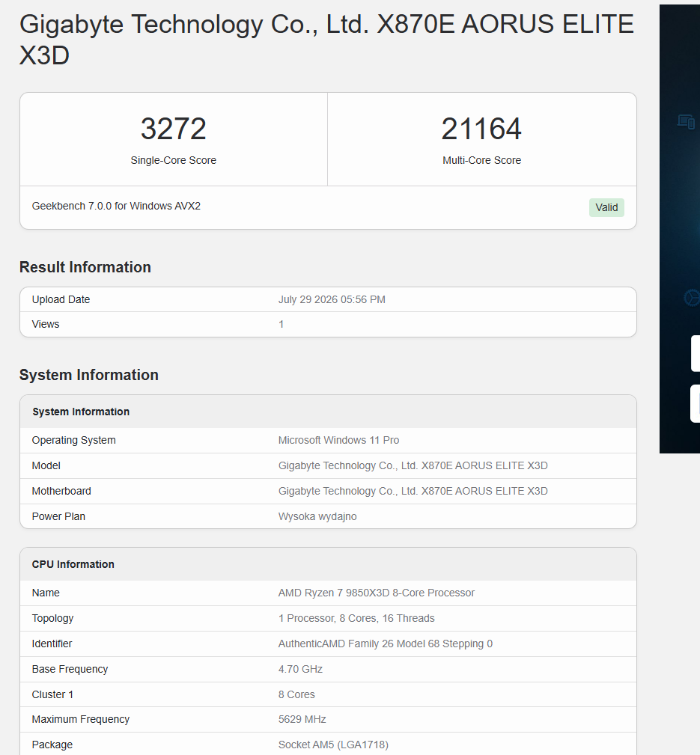Click the AuthenticAMD Family 26 Model 68 value
Screen dimensions: 700x755
click(386, 644)
